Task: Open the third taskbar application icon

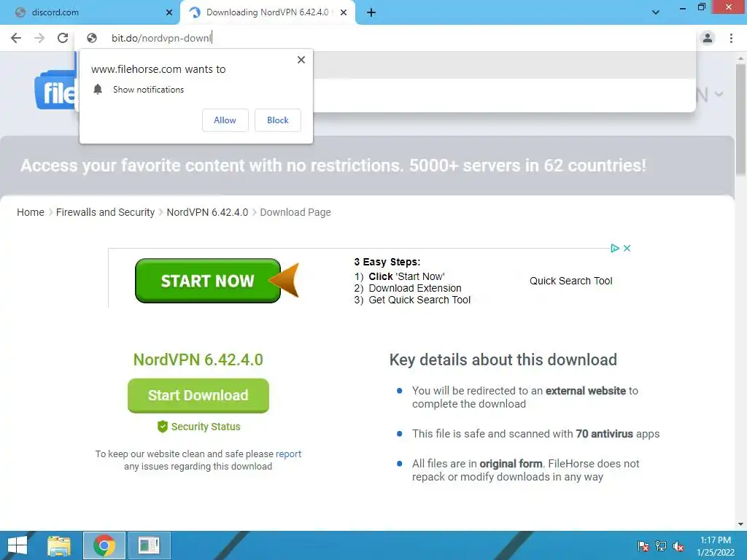Action: click(149, 545)
